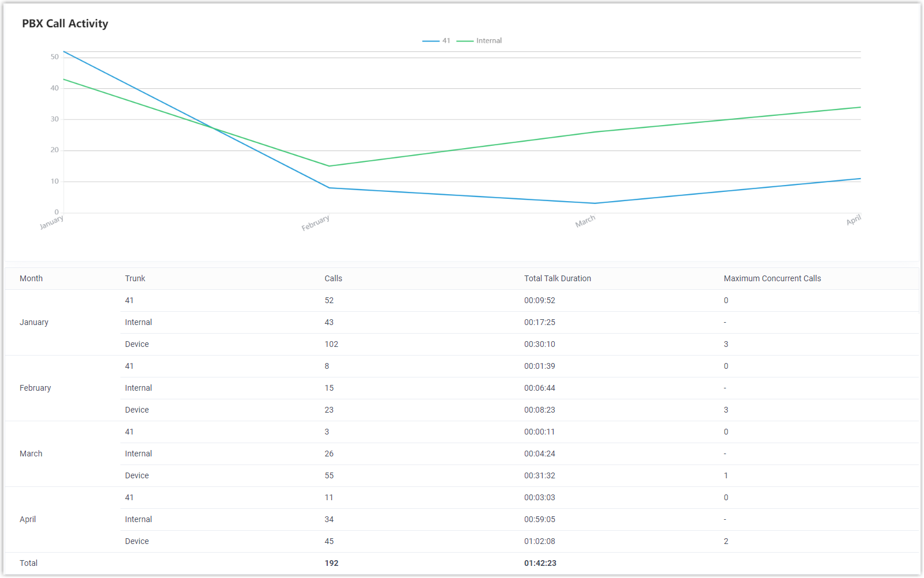Image resolution: width=924 pixels, height=578 pixels.
Task: Click the February label on the chart axis
Action: point(316,223)
